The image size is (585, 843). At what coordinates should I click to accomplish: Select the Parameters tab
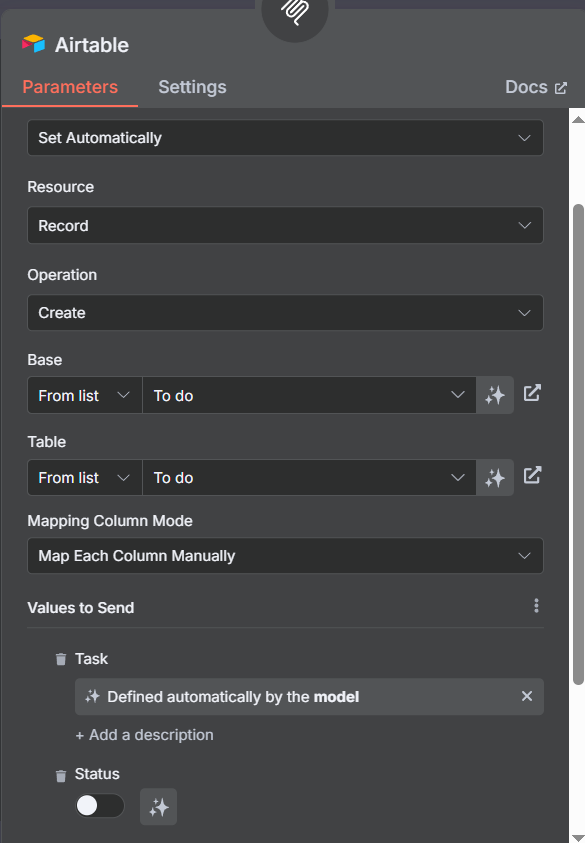pyautogui.click(x=70, y=87)
